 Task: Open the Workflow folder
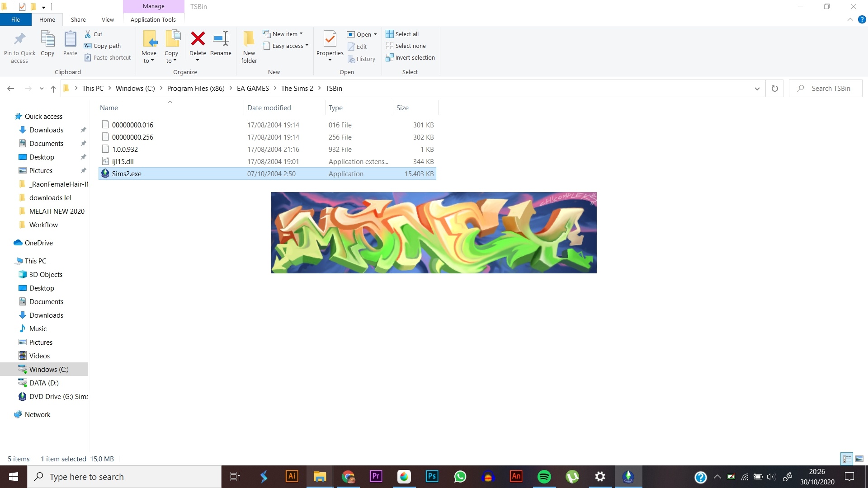[x=43, y=225]
